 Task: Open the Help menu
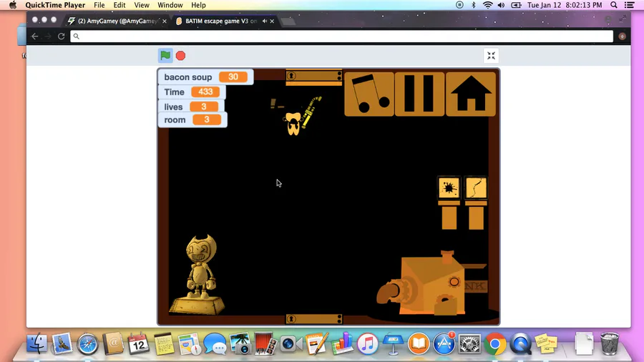(198, 5)
